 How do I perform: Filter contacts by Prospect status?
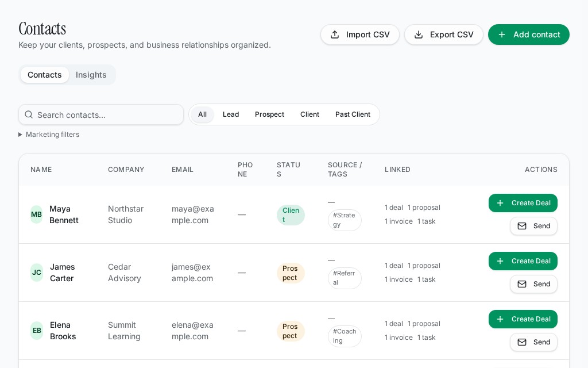click(x=270, y=114)
